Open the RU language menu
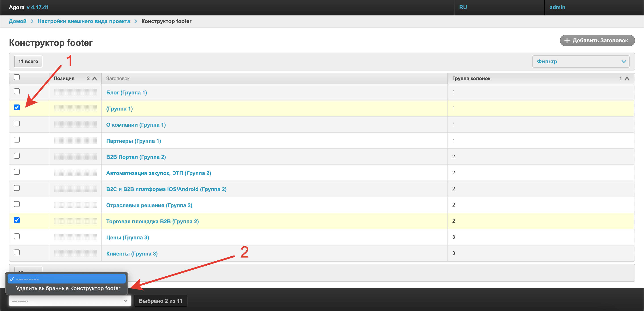The height and width of the screenshot is (311, 644). [463, 7]
